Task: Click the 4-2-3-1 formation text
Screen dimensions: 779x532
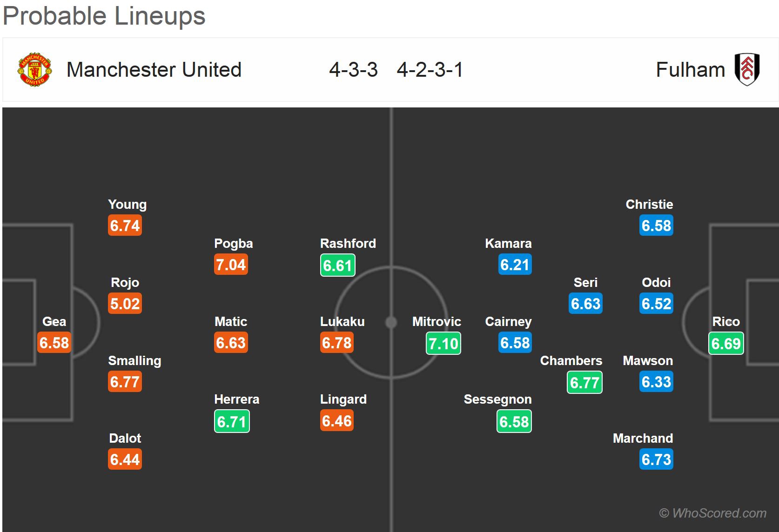Action: click(430, 70)
